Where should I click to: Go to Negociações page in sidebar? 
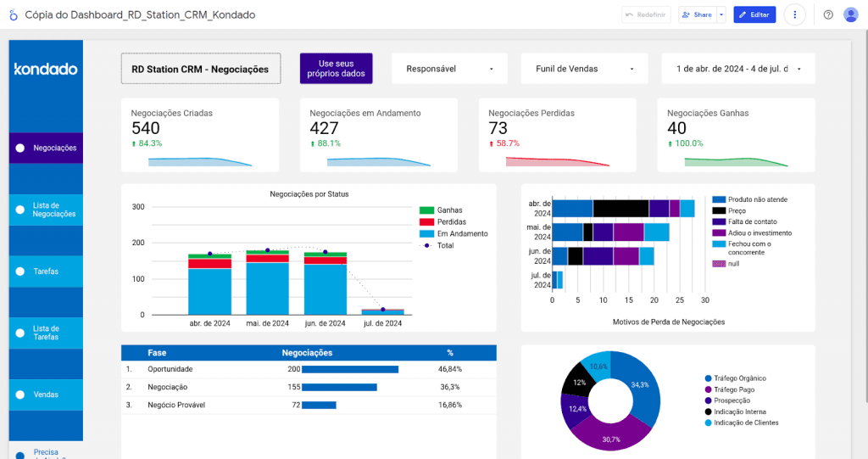[54, 148]
